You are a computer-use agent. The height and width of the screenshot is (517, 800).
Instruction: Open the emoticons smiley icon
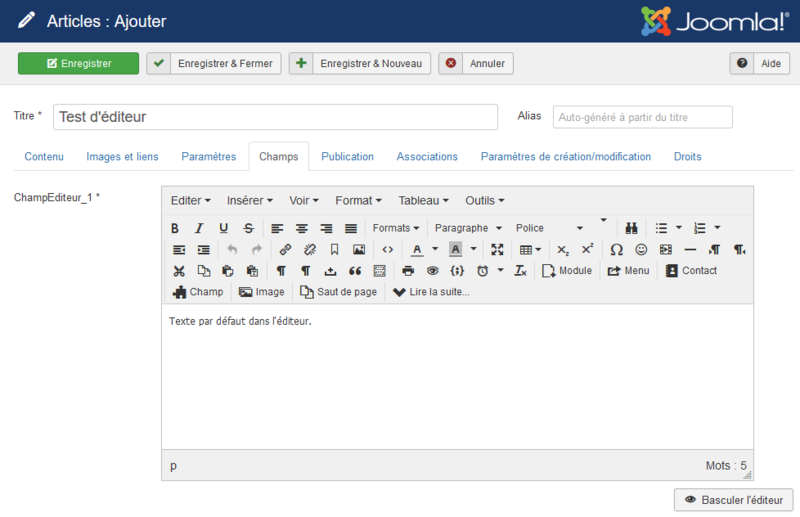point(641,249)
